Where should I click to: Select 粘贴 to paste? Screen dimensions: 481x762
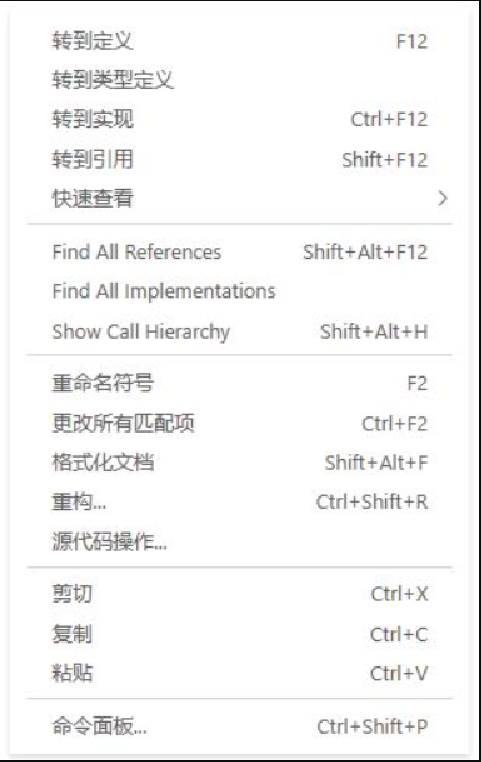[x=240, y=674]
